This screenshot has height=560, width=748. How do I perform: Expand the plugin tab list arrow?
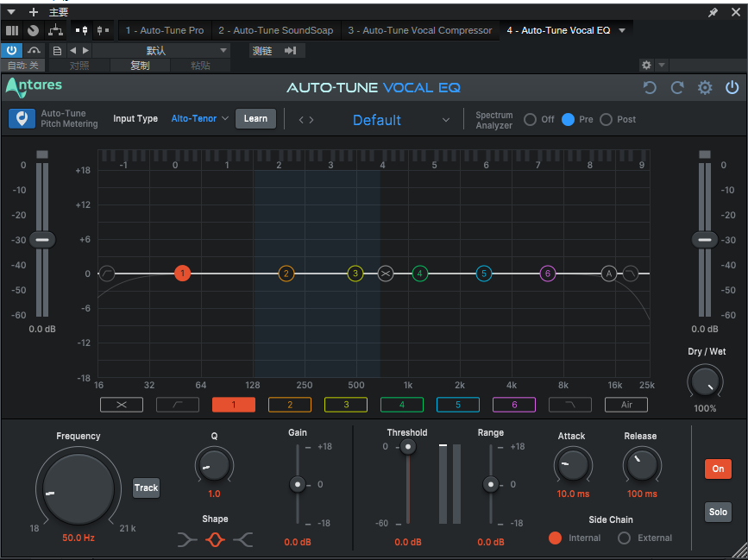click(622, 30)
